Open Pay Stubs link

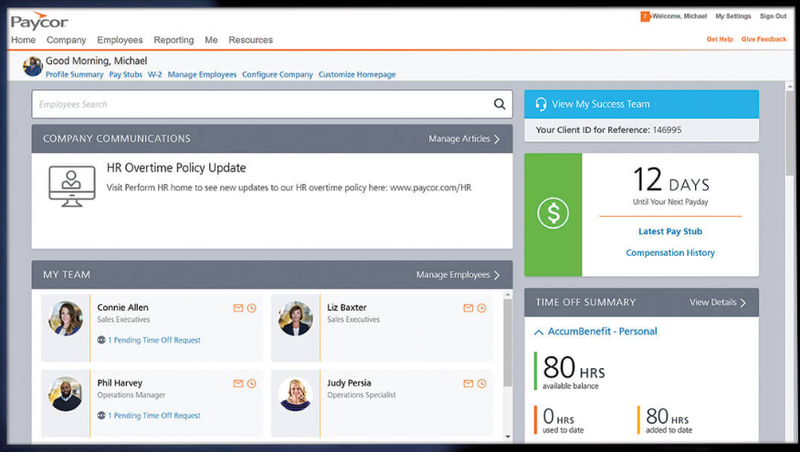[126, 74]
